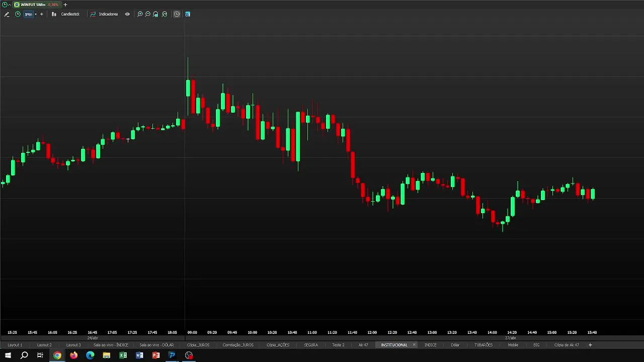Open Google Chrome from taskbar
Screen dimensions: 644x362
[x=57, y=355]
